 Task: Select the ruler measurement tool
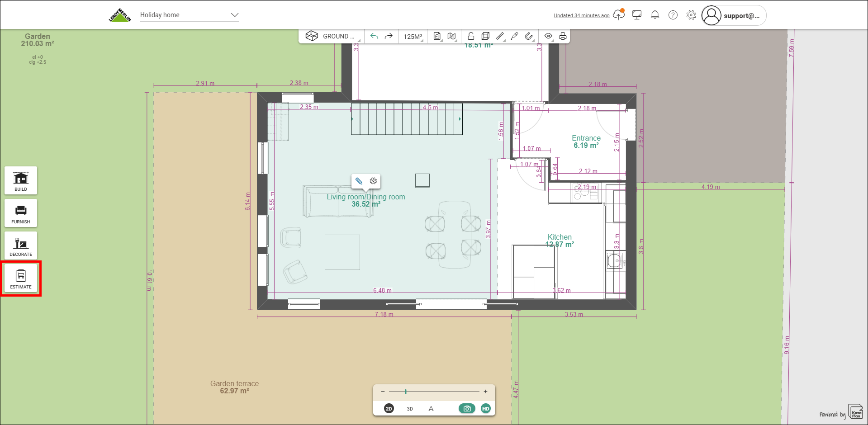pos(500,36)
